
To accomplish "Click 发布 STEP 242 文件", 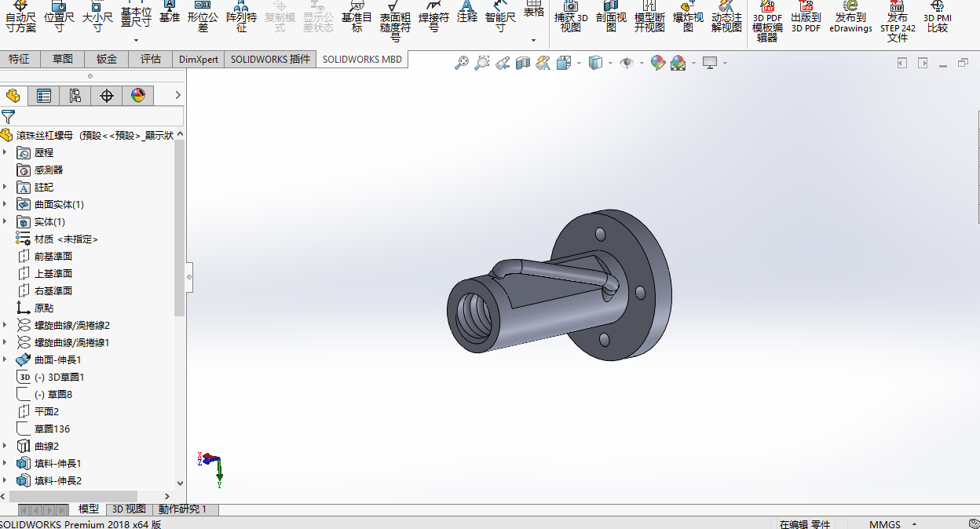I will tap(898, 21).
